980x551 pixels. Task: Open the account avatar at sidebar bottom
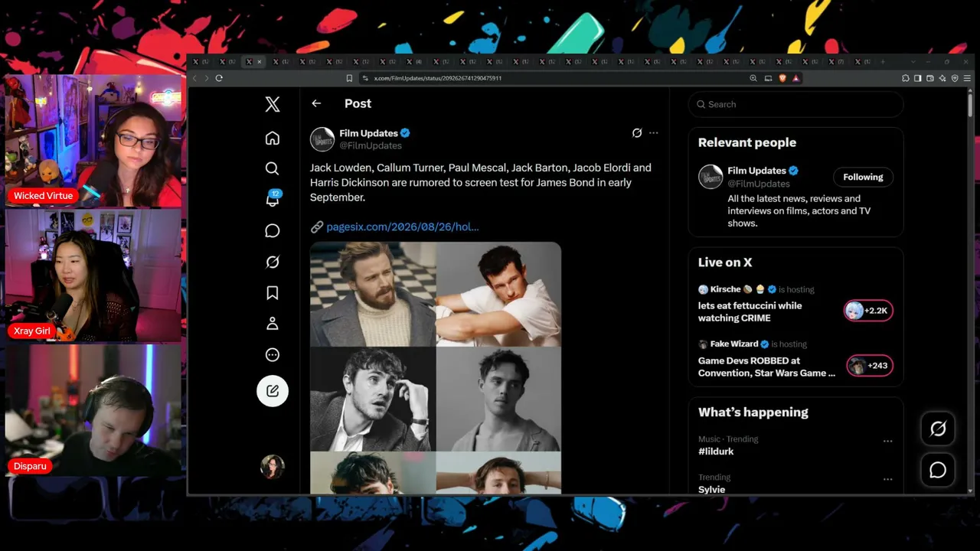coord(273,467)
